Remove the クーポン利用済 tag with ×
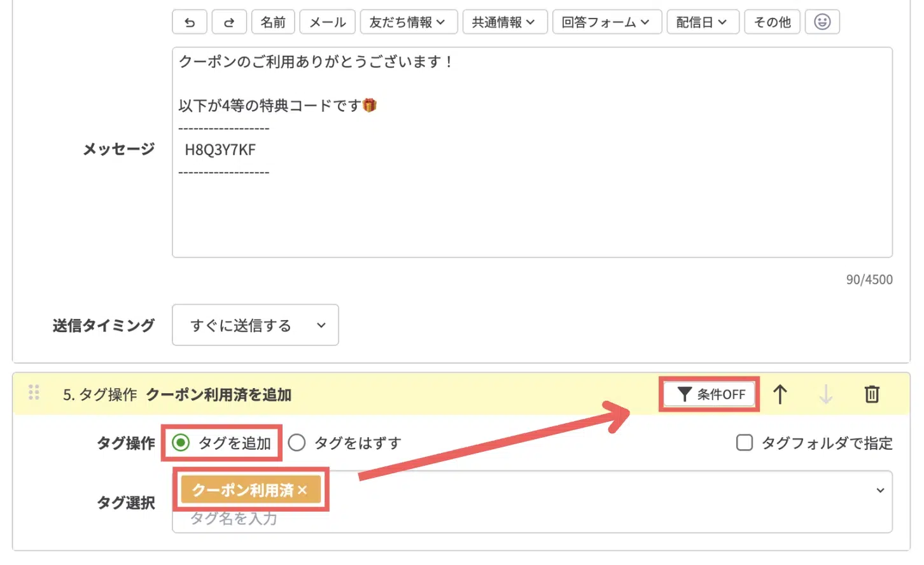The image size is (924, 565). 302,490
